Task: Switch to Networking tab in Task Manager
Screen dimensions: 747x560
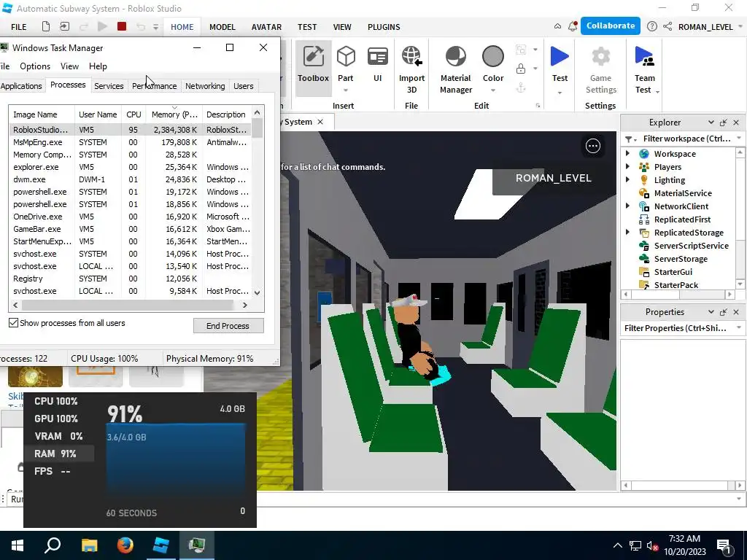Action: click(x=205, y=86)
